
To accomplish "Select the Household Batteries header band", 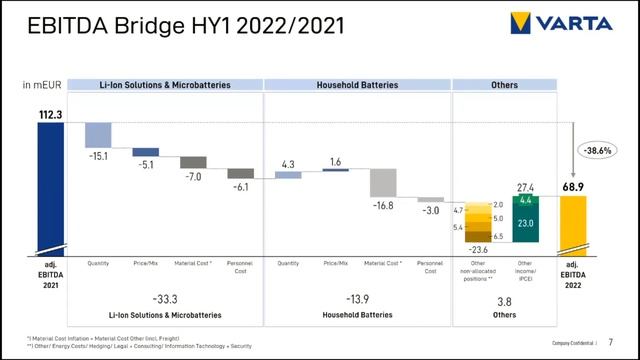I will [x=357, y=85].
